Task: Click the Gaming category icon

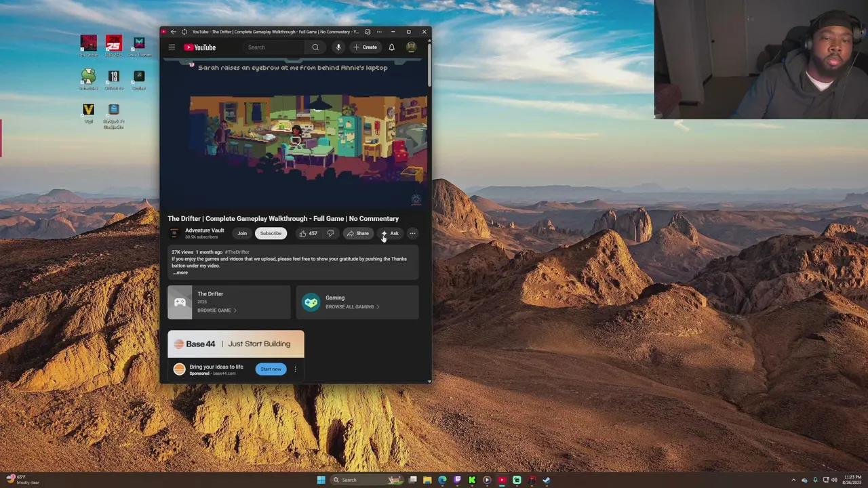Action: click(311, 302)
